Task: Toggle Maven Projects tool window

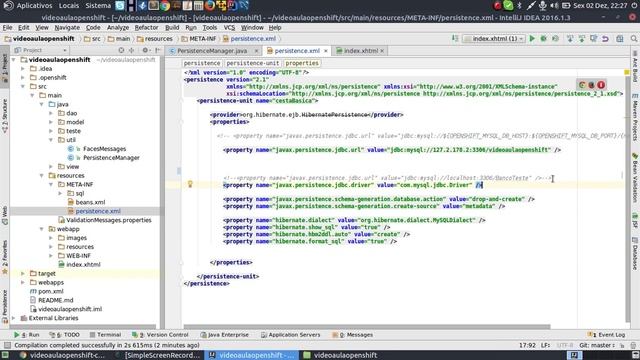Action: 635,118
